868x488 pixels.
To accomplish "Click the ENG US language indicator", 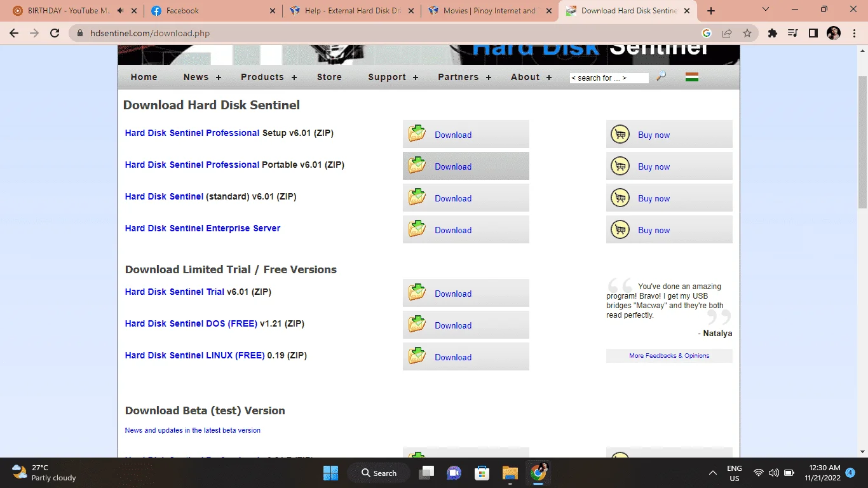I will coord(735,473).
